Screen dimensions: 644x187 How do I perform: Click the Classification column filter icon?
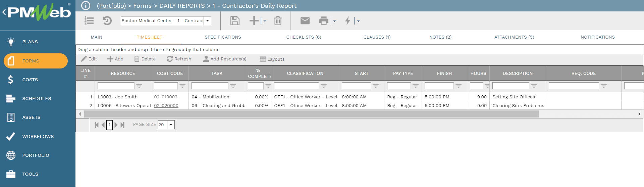(324, 86)
